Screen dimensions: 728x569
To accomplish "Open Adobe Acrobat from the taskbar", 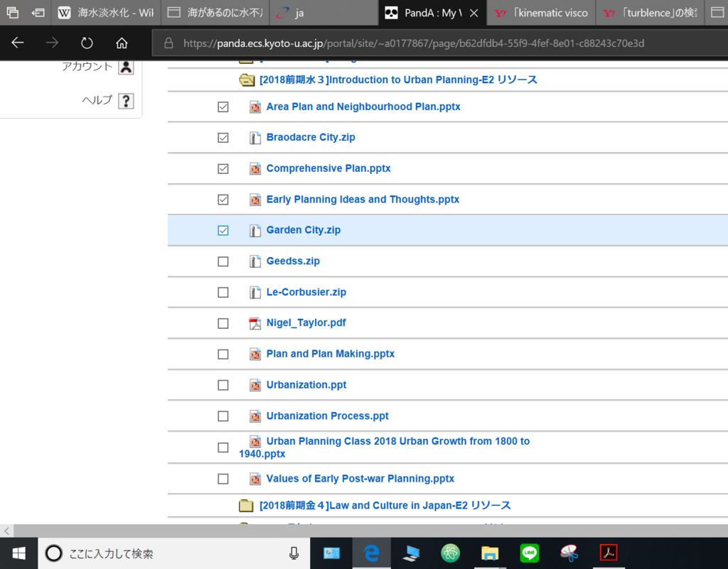I will [609, 553].
